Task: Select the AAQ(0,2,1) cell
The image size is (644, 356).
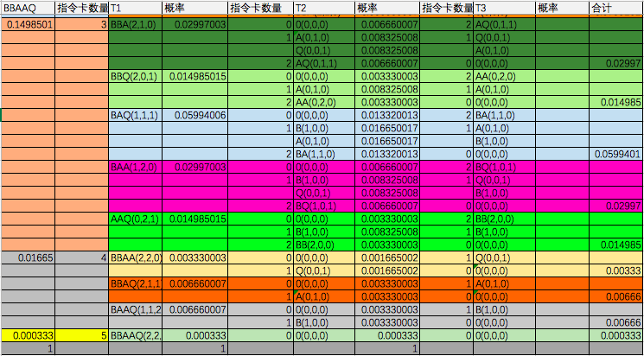Action: [x=134, y=219]
